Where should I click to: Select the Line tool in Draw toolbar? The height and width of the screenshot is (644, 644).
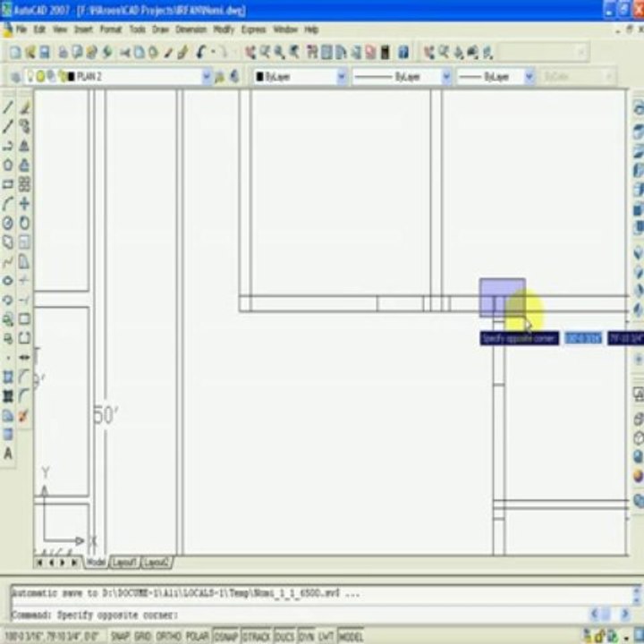pos(8,107)
